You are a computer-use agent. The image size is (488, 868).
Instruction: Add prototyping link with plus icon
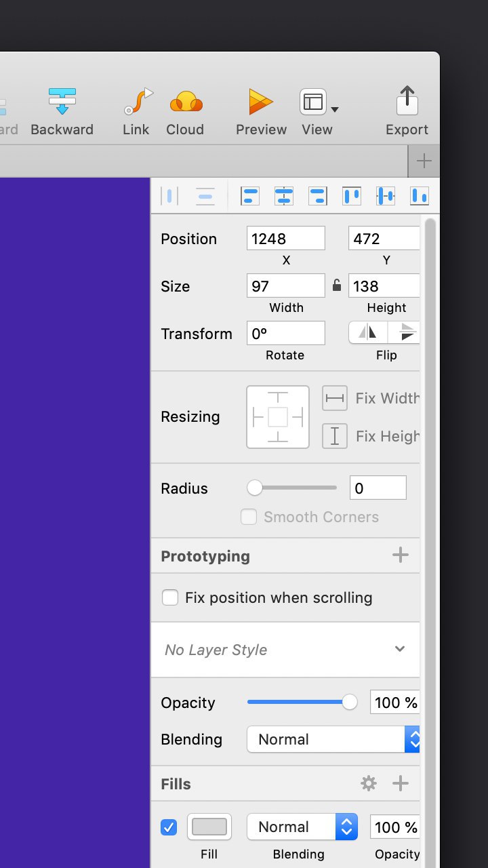[401, 555]
